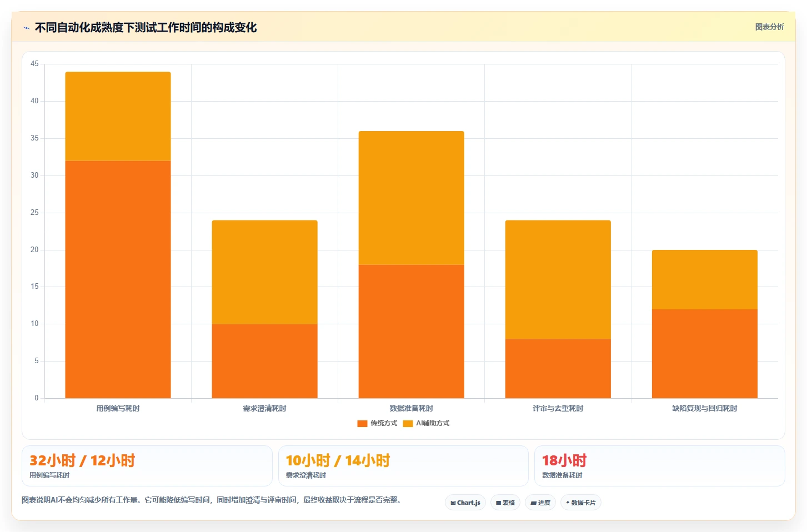Click the y-axis tick label 0

tap(37, 398)
